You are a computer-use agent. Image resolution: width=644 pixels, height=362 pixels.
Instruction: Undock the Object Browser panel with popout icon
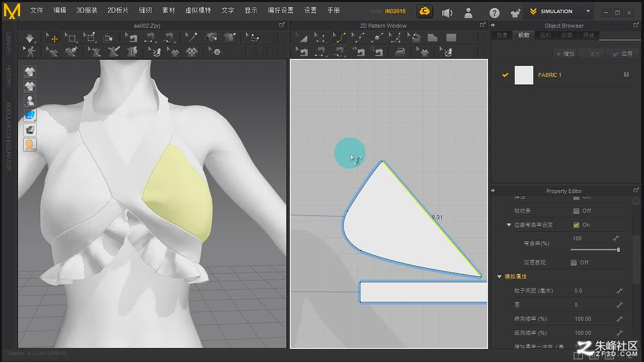tap(636, 25)
